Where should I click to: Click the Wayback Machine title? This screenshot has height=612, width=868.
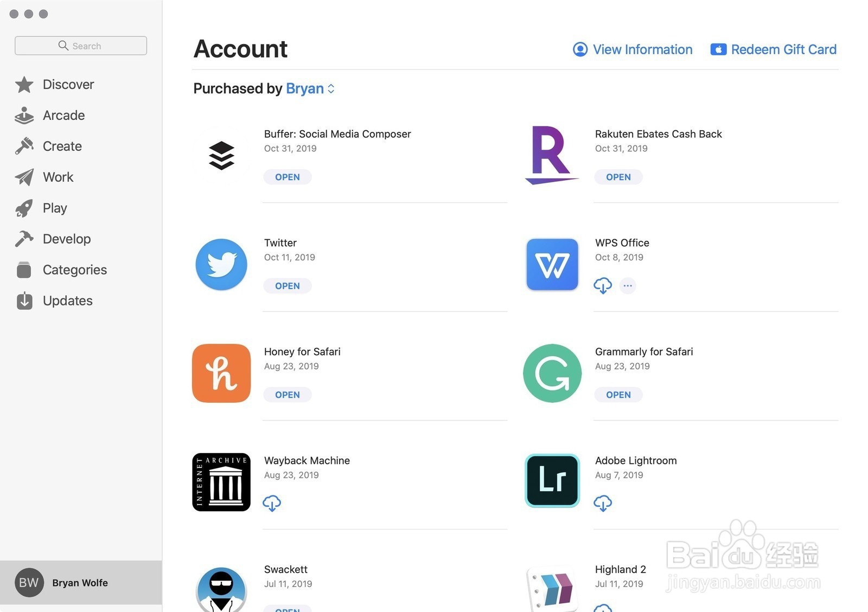click(307, 461)
